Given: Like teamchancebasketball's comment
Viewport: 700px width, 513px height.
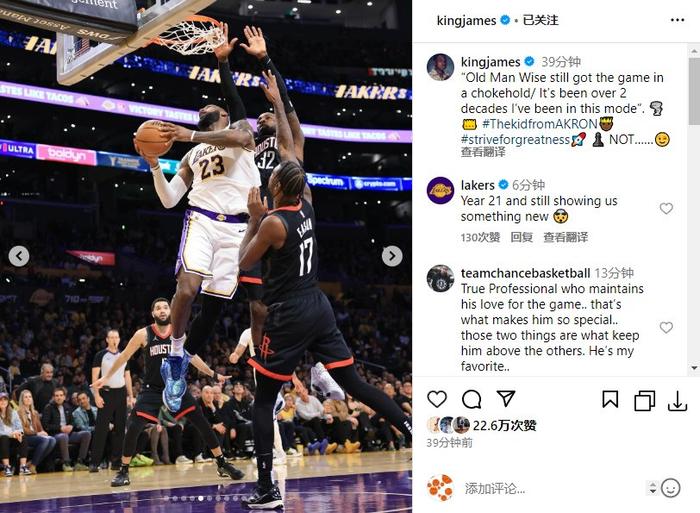Looking at the screenshot, I should pyautogui.click(x=666, y=327).
